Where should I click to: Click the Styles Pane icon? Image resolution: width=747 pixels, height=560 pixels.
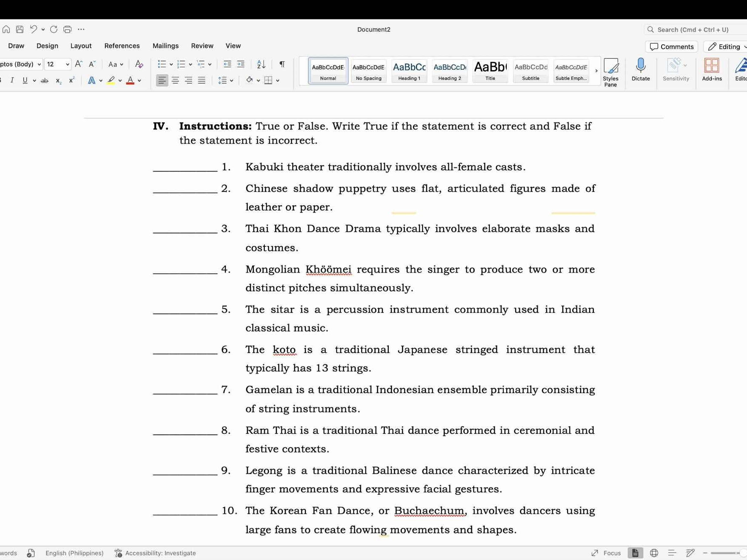click(611, 70)
